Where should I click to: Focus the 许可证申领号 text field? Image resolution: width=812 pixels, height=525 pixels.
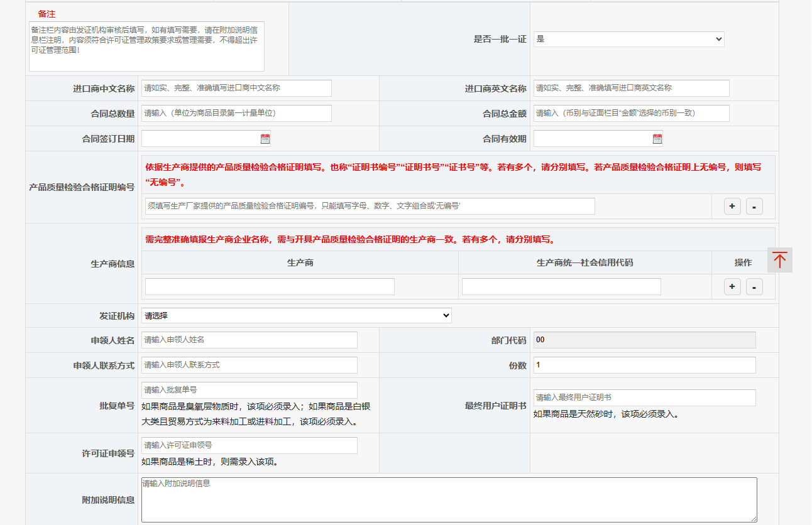pyautogui.click(x=249, y=445)
